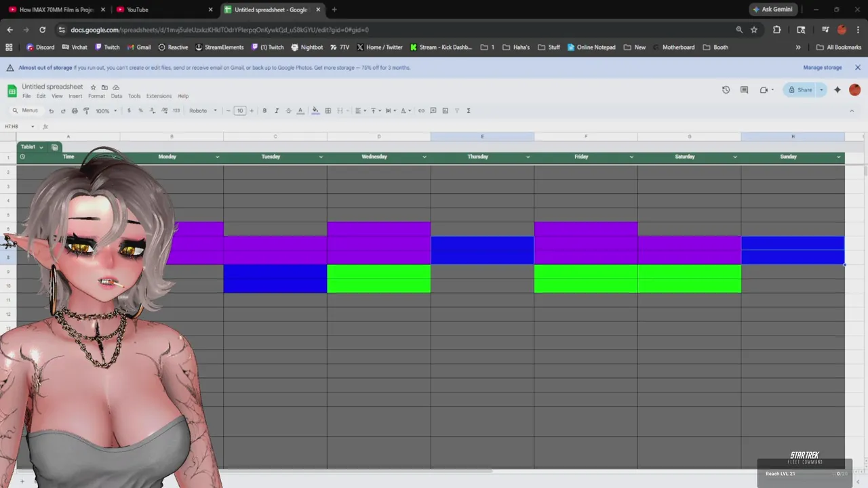868x488 pixels.
Task: Open Gemini sparkle in Sheets
Action: point(837,89)
